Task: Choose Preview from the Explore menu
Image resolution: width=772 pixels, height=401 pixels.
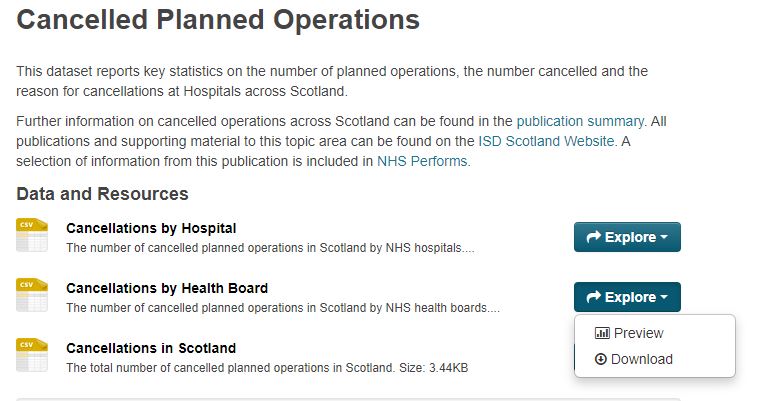Action: (x=638, y=333)
